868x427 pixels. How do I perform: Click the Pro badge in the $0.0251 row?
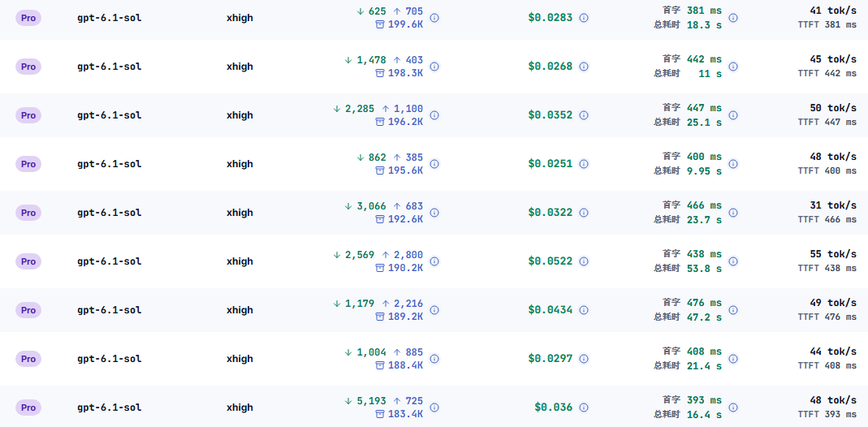[28, 164]
